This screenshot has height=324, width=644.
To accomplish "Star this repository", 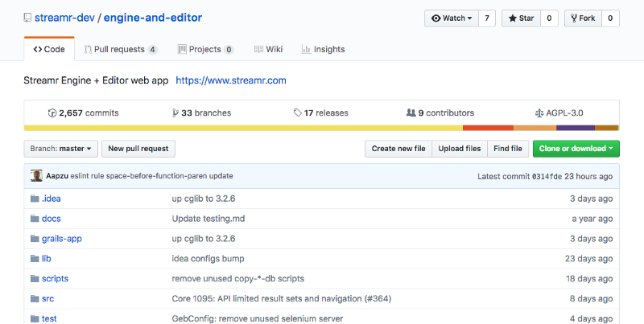I will click(521, 18).
